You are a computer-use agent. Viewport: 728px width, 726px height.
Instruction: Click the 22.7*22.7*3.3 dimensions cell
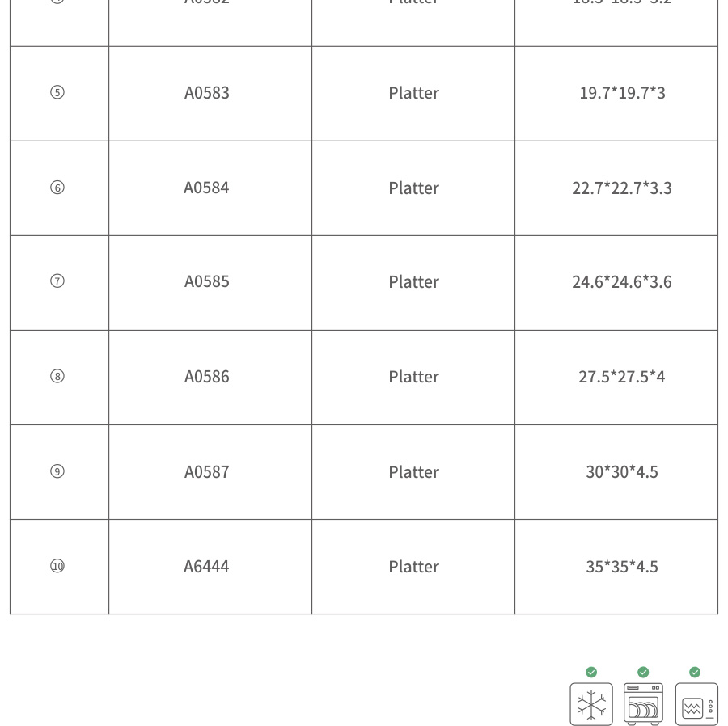click(621, 188)
